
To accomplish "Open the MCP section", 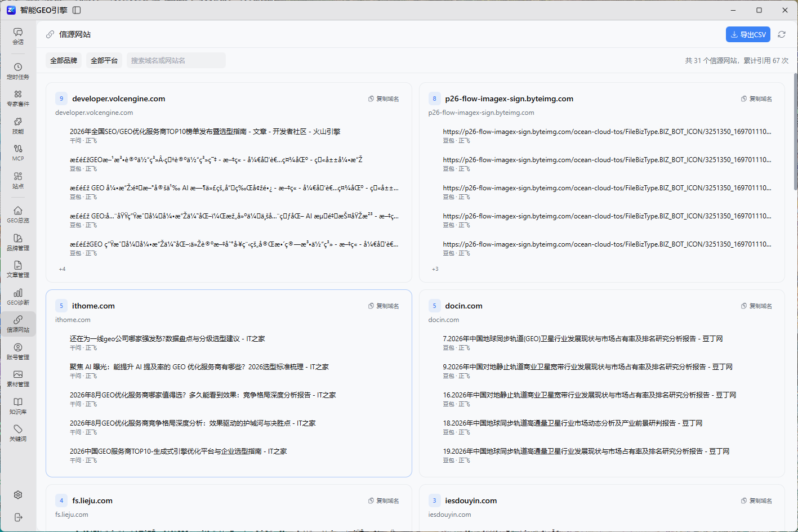I will point(18,153).
